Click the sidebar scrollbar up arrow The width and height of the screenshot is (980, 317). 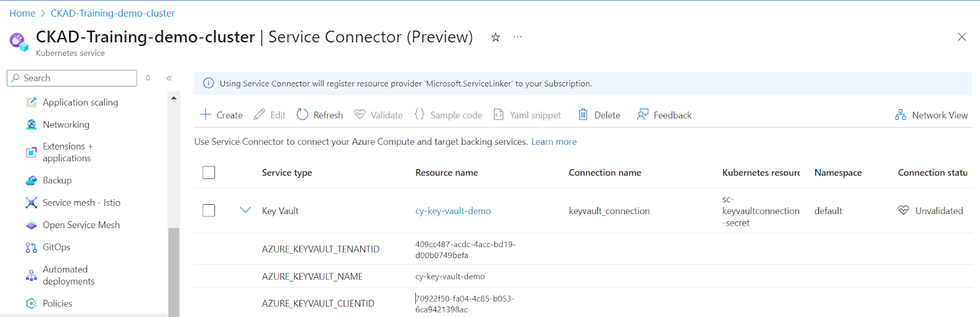pyautogui.click(x=174, y=98)
